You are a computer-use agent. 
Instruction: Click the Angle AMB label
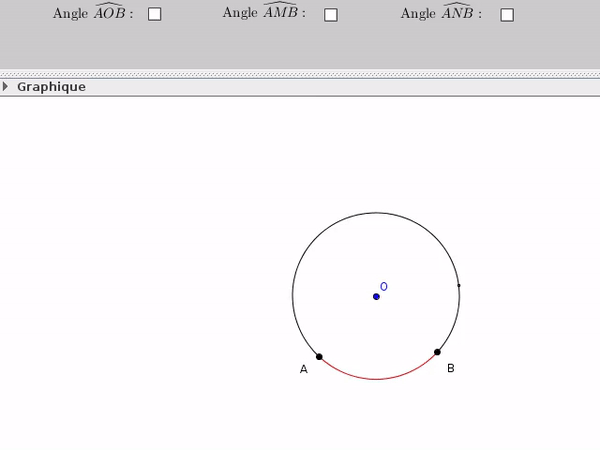pyautogui.click(x=264, y=11)
